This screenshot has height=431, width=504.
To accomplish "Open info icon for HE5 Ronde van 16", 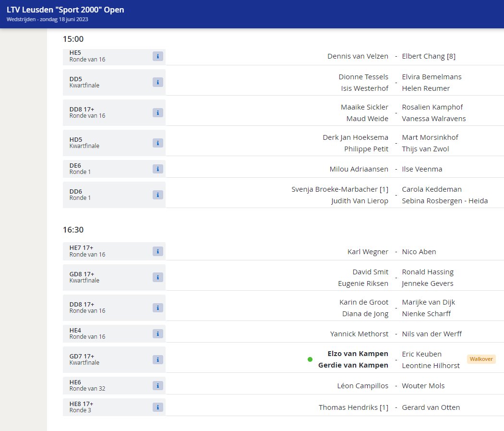I will pyautogui.click(x=157, y=56).
